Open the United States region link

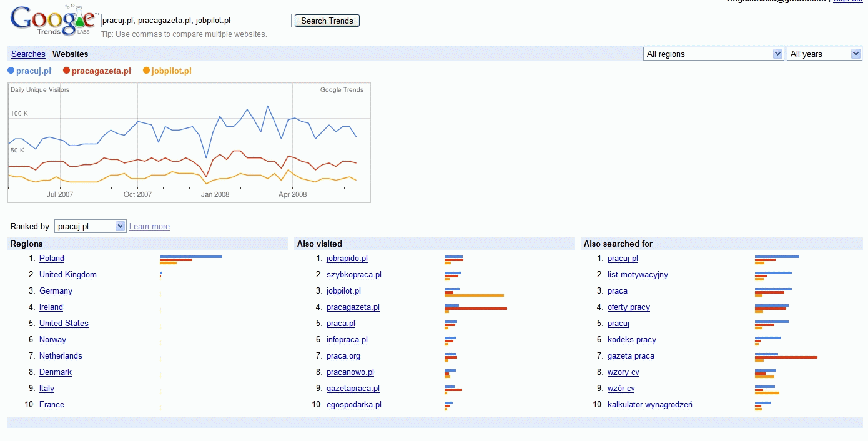point(64,324)
